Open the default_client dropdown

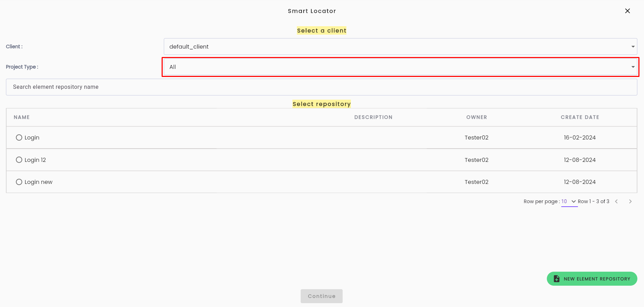pos(400,47)
